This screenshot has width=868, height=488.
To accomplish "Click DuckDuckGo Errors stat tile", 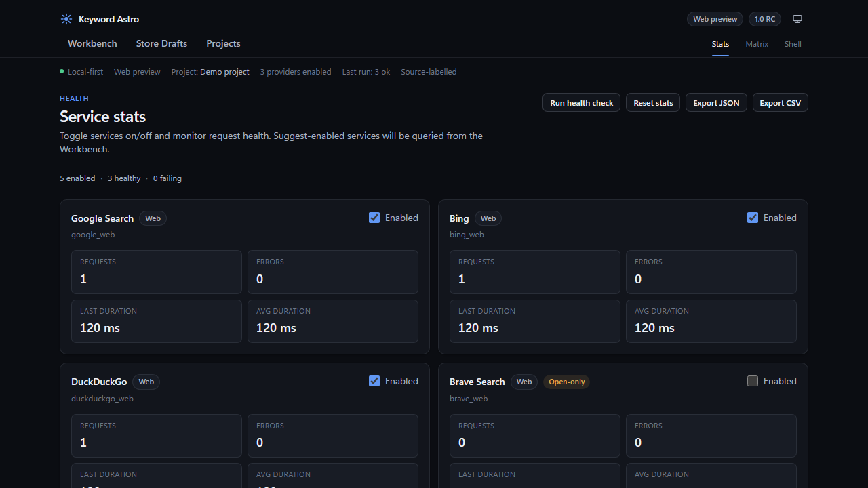I will 333,436.
